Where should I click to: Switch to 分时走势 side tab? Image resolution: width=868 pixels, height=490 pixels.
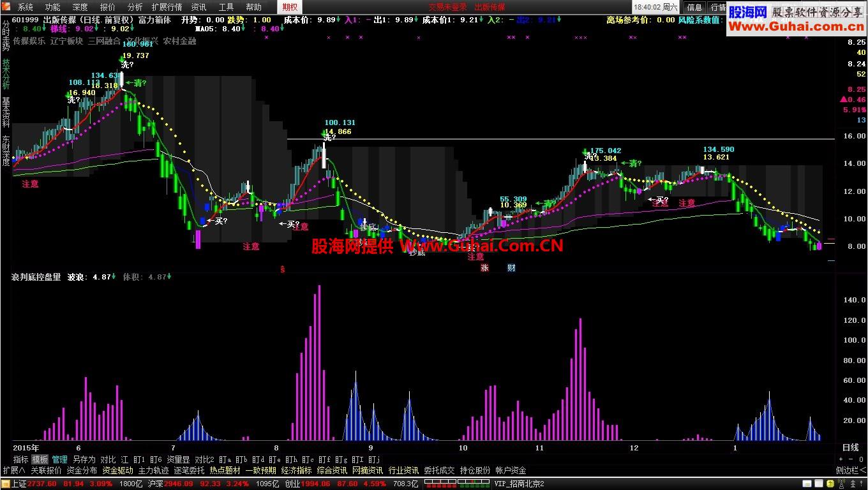6,36
